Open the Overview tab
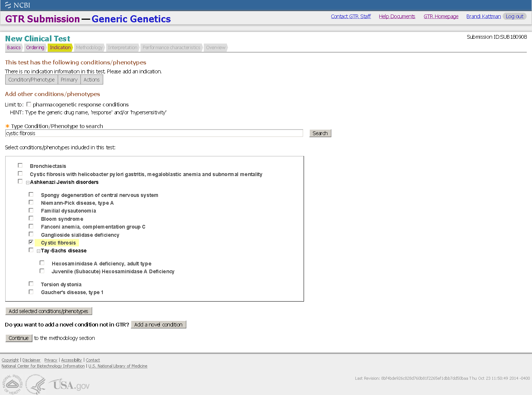The height and width of the screenshot is (395, 532). [x=216, y=48]
